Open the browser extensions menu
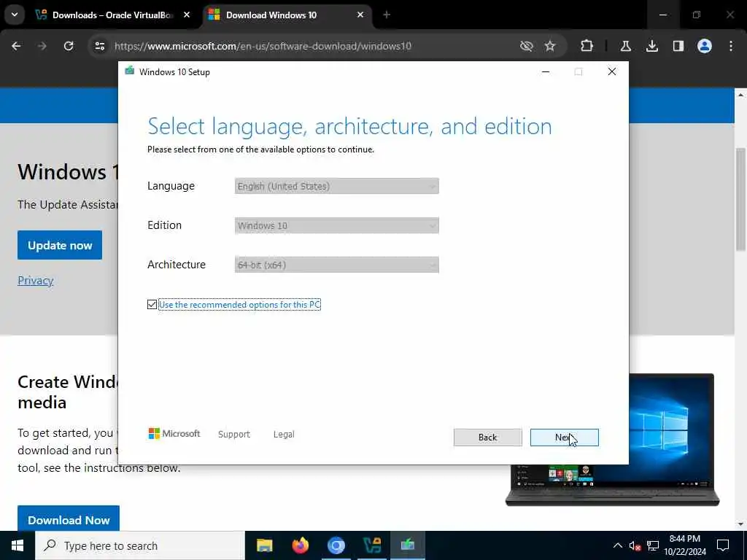This screenshot has width=747, height=560. [x=587, y=46]
